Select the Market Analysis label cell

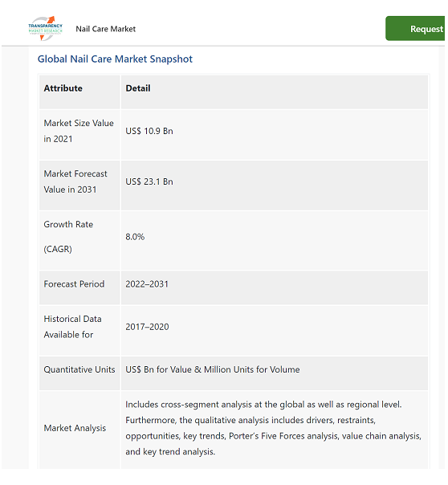[x=79, y=430]
